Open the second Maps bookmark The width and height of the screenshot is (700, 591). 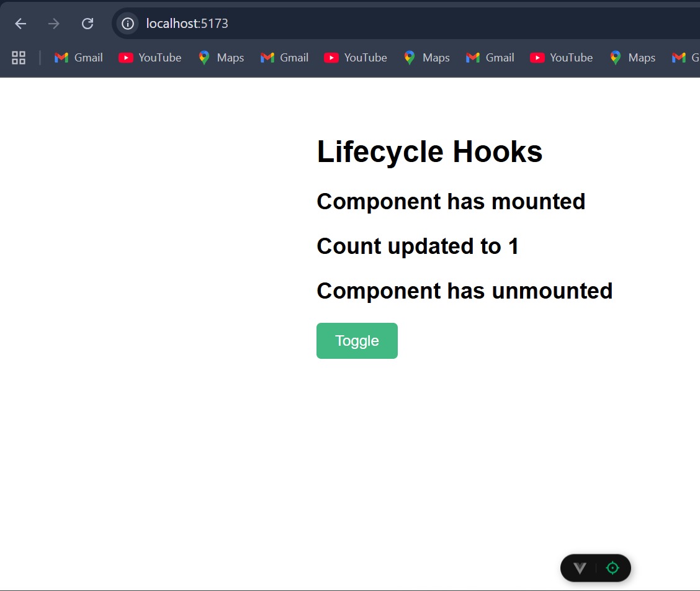(x=426, y=57)
